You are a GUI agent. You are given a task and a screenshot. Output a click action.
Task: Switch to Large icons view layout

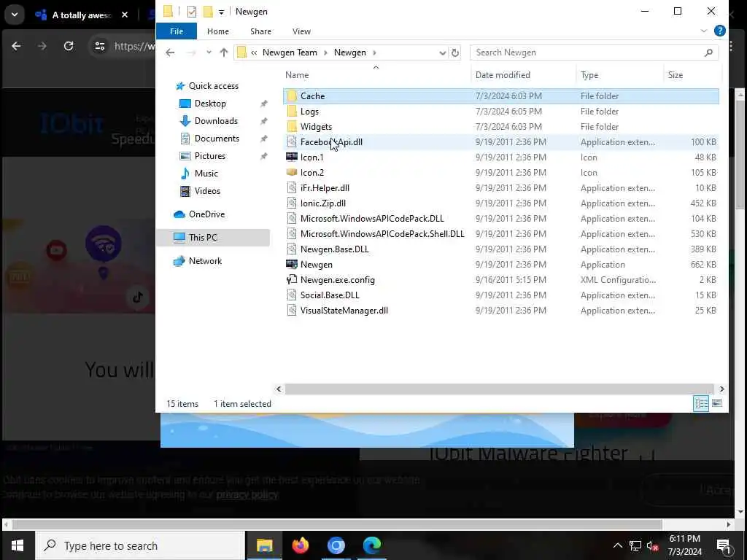(x=717, y=403)
